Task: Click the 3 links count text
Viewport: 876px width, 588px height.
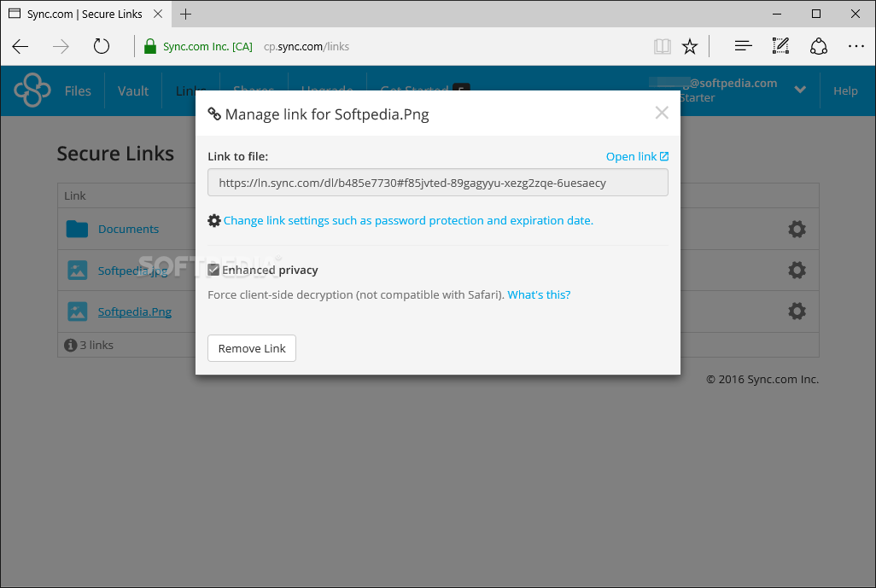Action: coord(96,345)
